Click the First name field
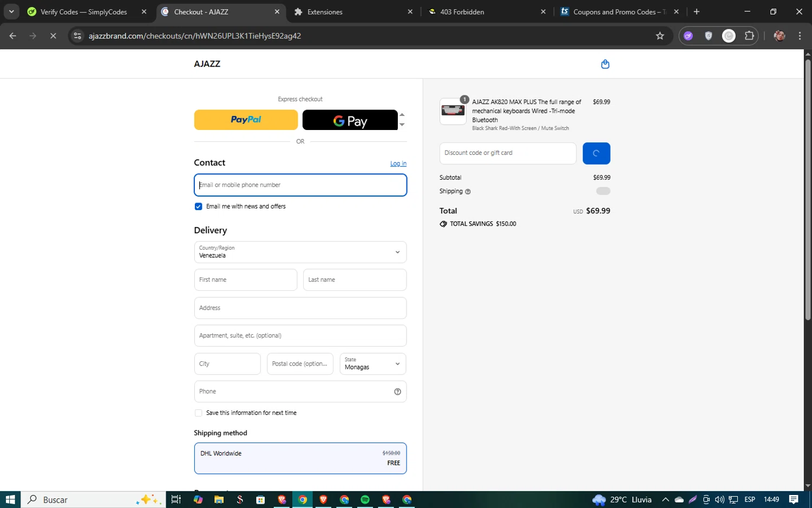 click(x=246, y=280)
